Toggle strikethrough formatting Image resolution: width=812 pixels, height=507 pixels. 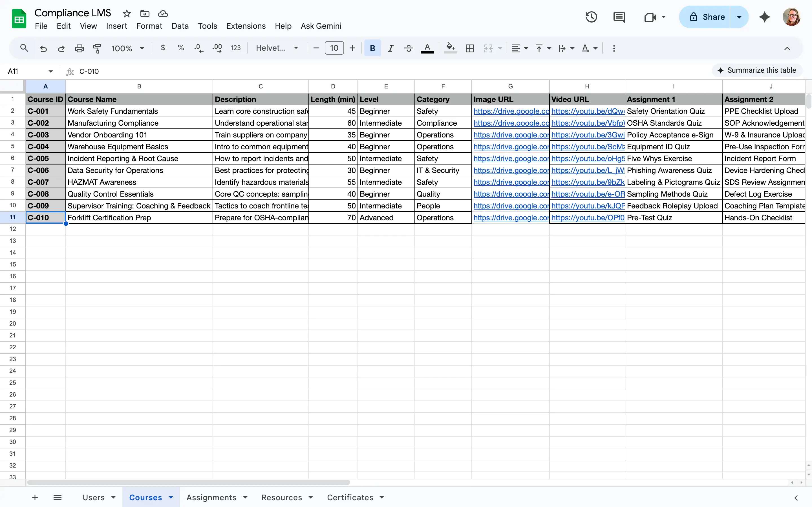pyautogui.click(x=408, y=48)
